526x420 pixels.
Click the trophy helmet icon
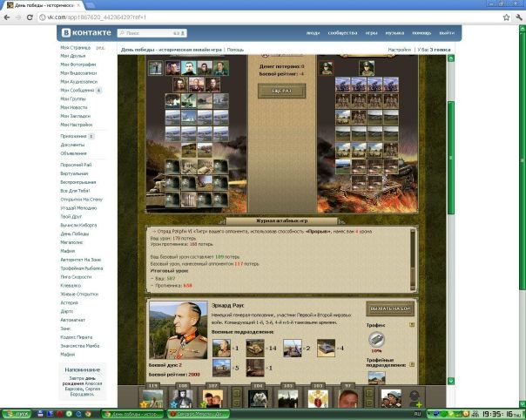pos(377,345)
